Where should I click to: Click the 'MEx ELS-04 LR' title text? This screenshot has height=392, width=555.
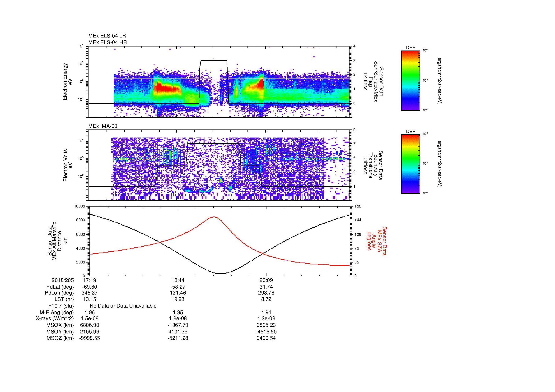pos(107,36)
